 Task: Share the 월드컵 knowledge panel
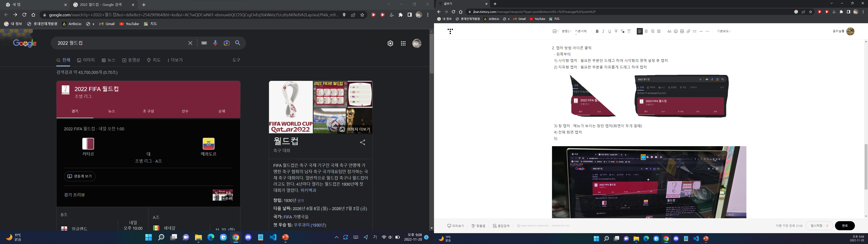pos(363,143)
